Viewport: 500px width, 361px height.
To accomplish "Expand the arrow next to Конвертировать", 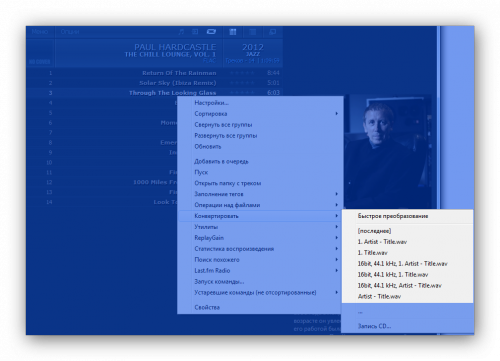I will (337, 216).
